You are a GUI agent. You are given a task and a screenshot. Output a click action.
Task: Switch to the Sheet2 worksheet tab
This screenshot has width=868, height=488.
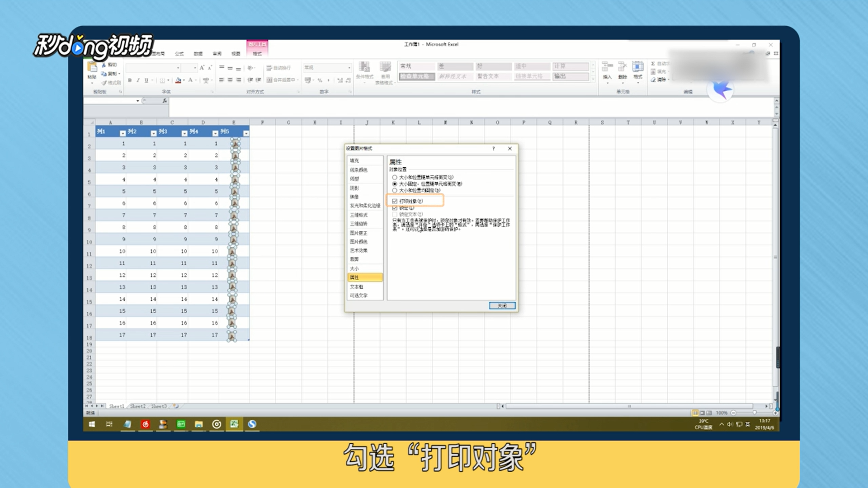pyautogui.click(x=138, y=406)
